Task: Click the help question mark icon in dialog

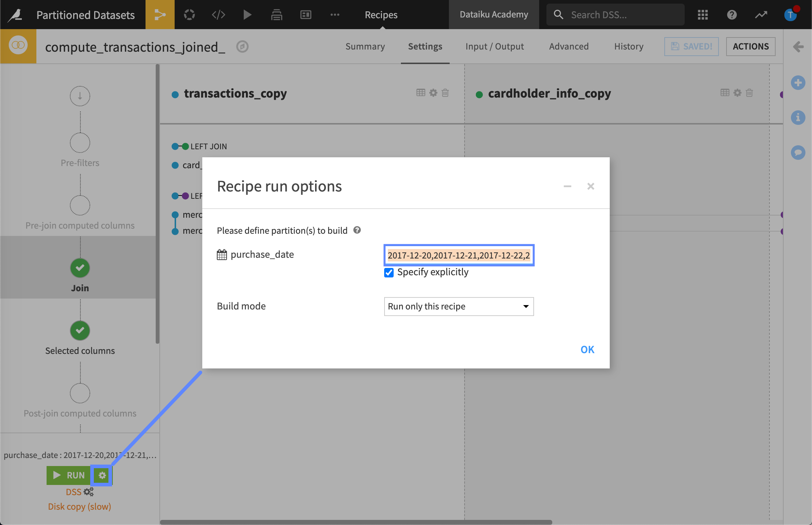Action: pyautogui.click(x=358, y=230)
